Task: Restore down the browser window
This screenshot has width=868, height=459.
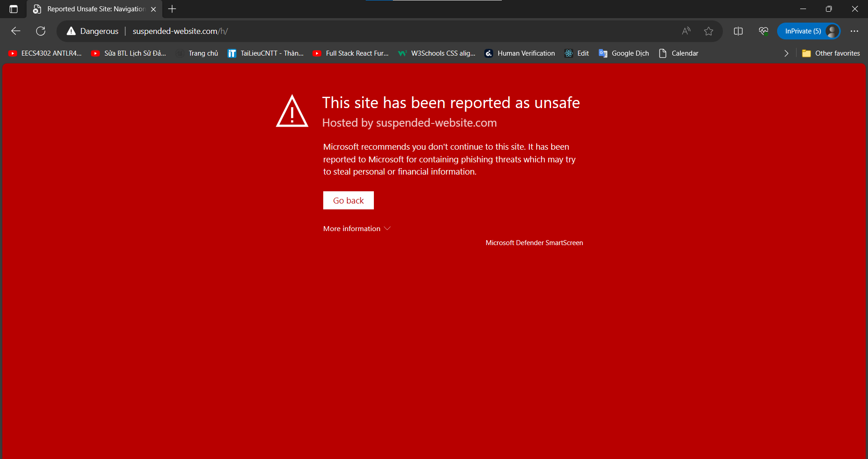Action: [x=829, y=9]
